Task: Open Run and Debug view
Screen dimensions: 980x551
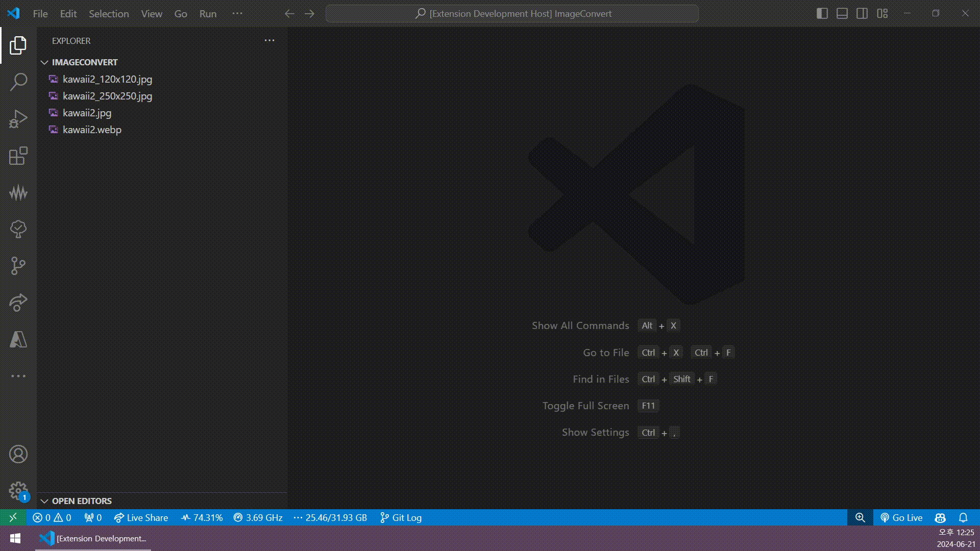Action: tap(18, 119)
